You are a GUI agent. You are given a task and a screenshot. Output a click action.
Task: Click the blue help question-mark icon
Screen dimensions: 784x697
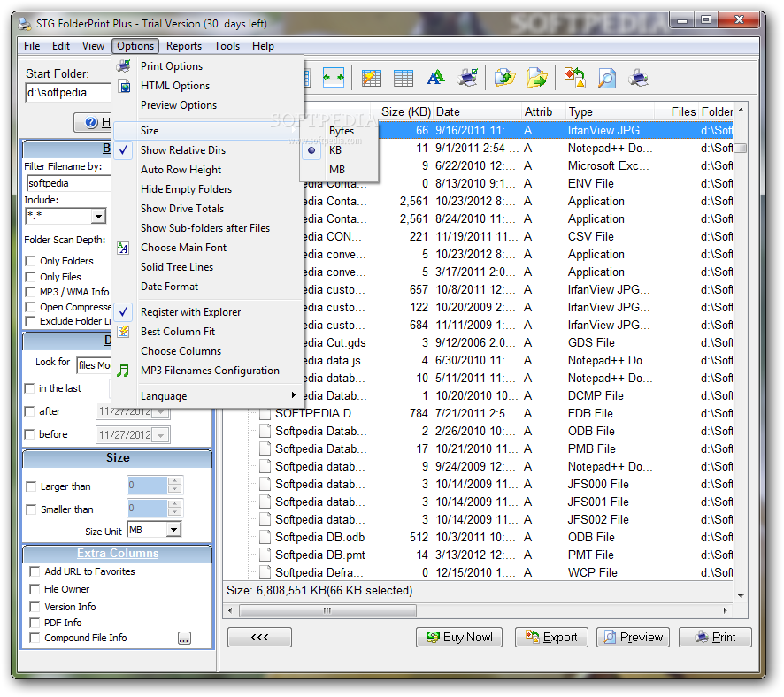coord(91,122)
